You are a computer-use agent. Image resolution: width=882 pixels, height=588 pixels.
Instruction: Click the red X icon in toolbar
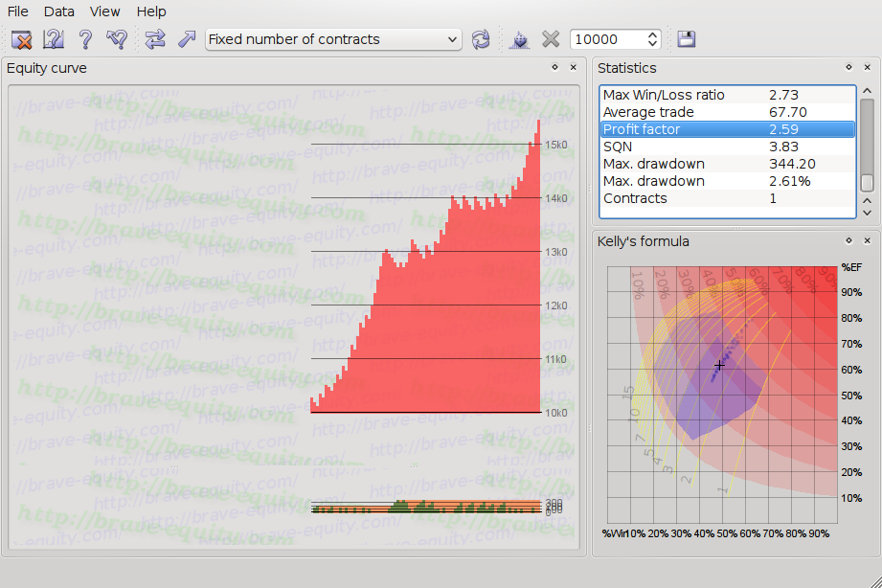click(22, 39)
